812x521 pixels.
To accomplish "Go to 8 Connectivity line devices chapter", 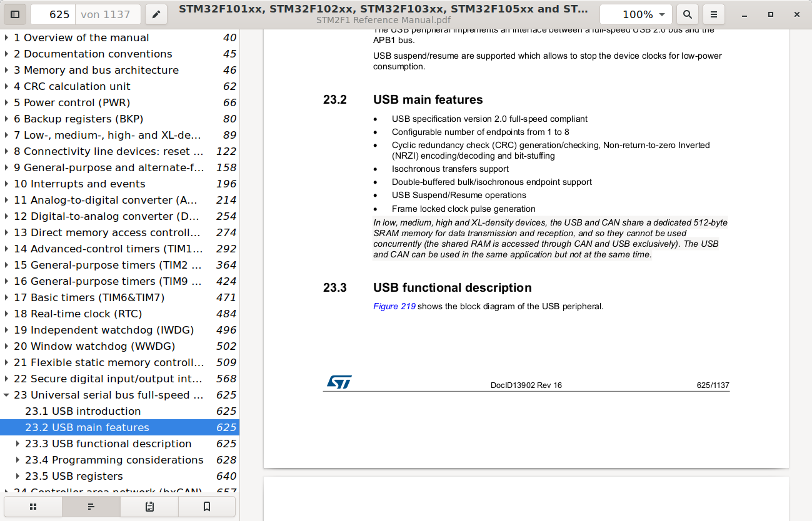I will pyautogui.click(x=119, y=151).
